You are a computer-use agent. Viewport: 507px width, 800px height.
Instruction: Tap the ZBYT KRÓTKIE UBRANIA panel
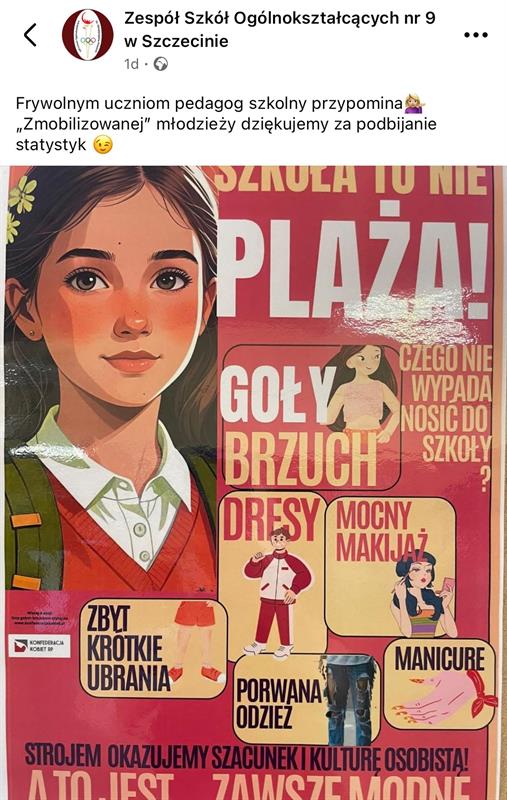[x=153, y=649]
